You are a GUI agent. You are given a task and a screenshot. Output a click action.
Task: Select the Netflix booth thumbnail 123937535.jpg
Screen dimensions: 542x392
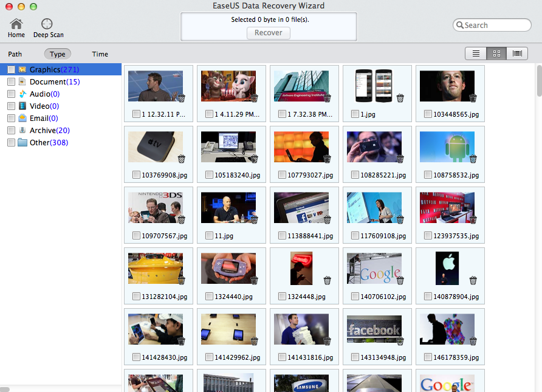(x=447, y=207)
